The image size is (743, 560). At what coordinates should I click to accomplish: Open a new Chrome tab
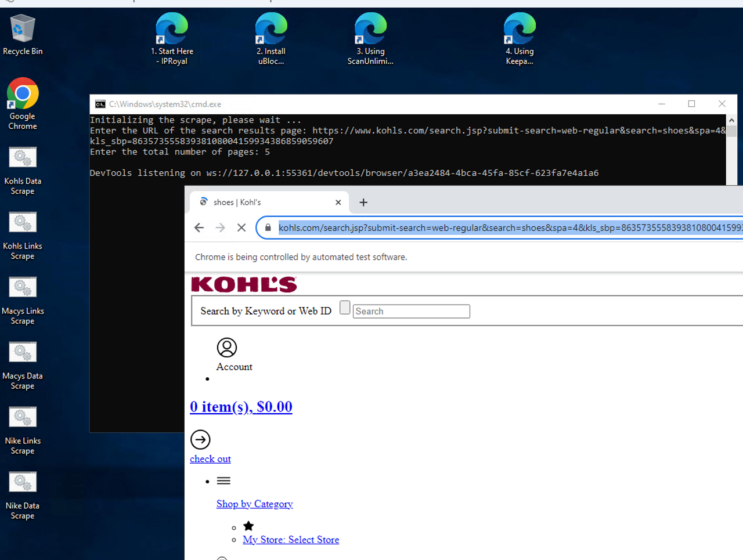click(363, 203)
